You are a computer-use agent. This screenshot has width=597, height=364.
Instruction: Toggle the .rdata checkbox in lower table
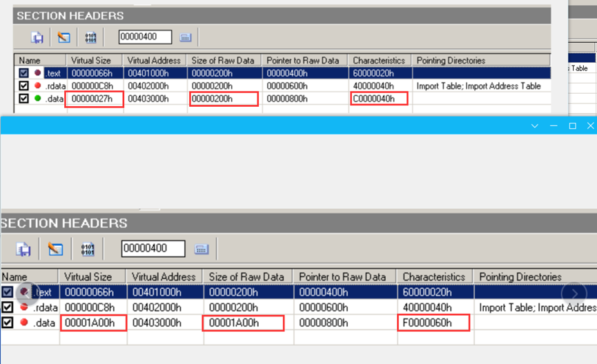(x=7, y=307)
